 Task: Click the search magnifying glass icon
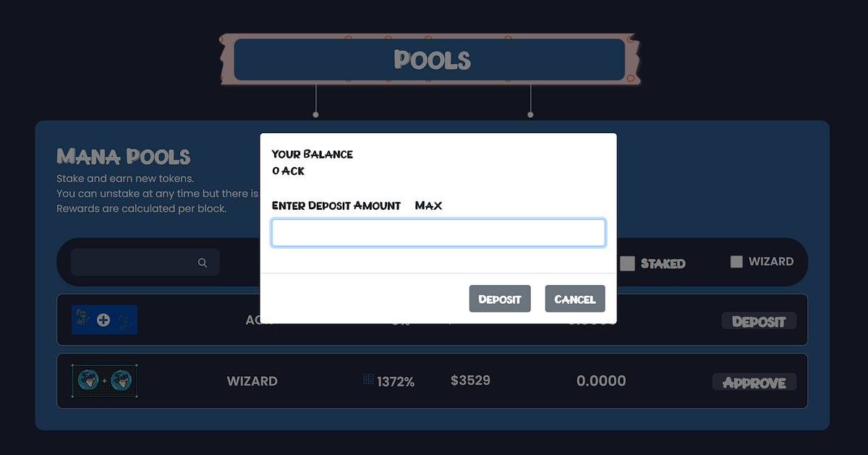pyautogui.click(x=203, y=263)
